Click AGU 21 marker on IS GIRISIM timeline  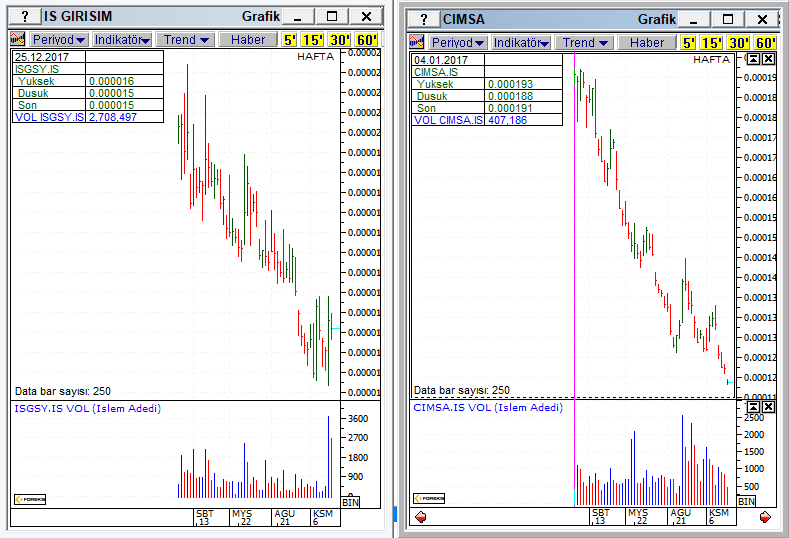284,517
